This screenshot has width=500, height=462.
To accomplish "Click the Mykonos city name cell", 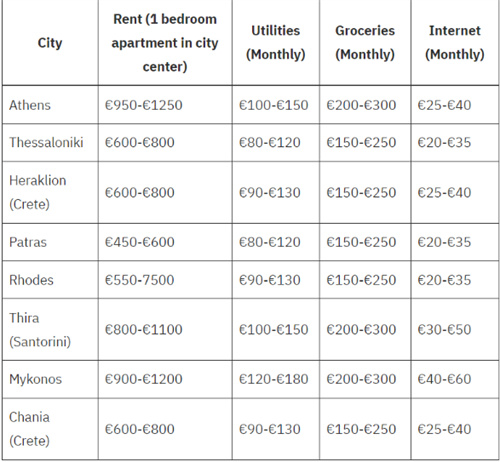I will click(x=50, y=379).
